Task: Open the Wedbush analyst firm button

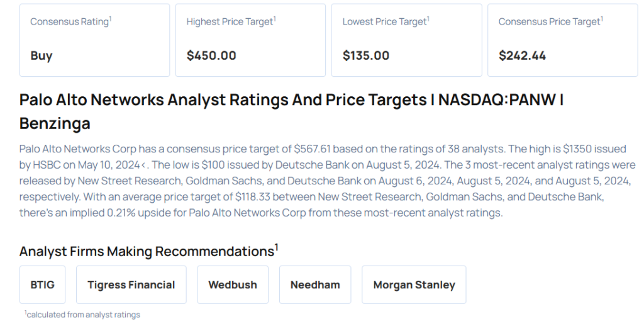Action: (233, 284)
